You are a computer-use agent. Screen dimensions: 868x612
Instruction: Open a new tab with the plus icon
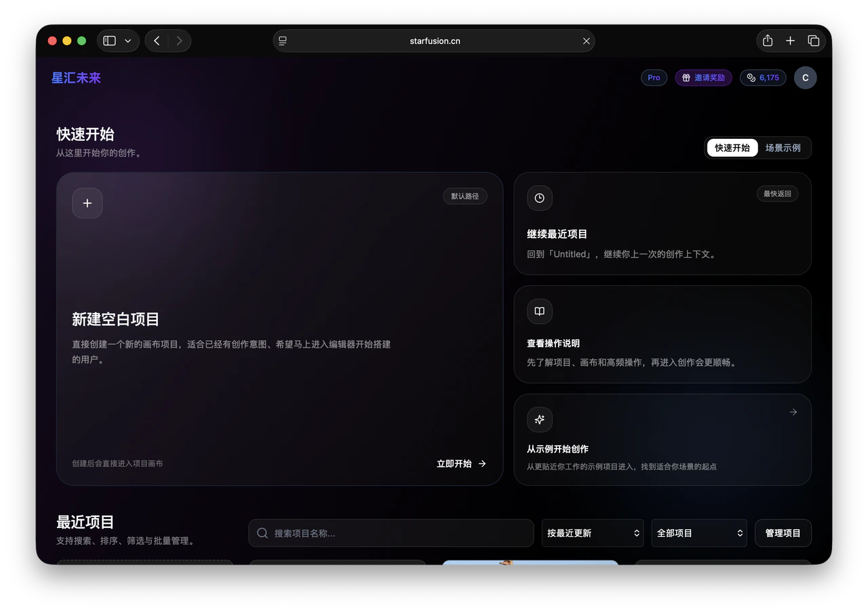point(790,41)
